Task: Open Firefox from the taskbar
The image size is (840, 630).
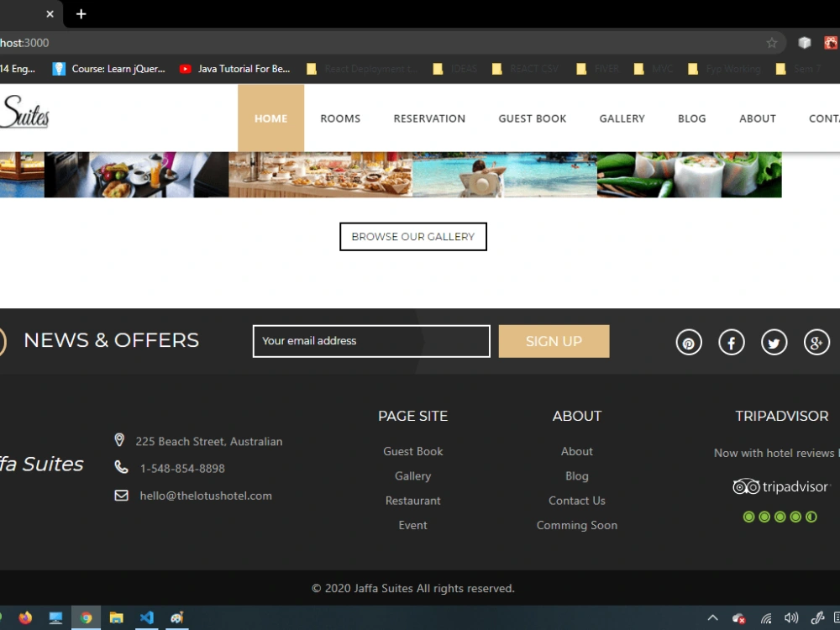Action: click(25, 617)
